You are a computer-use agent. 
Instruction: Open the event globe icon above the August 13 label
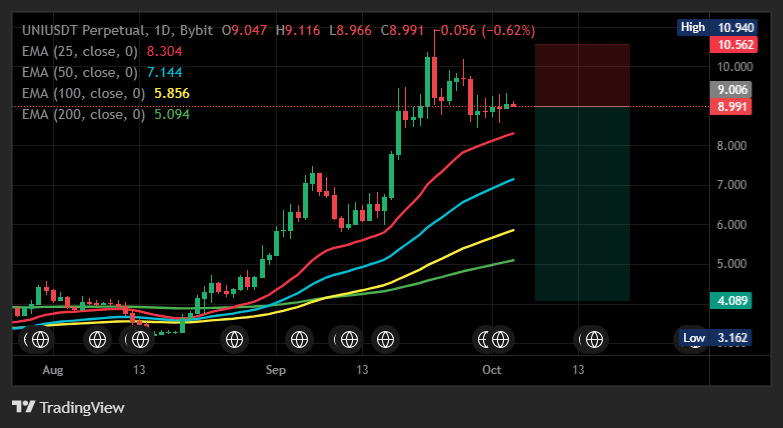pyautogui.click(x=140, y=340)
